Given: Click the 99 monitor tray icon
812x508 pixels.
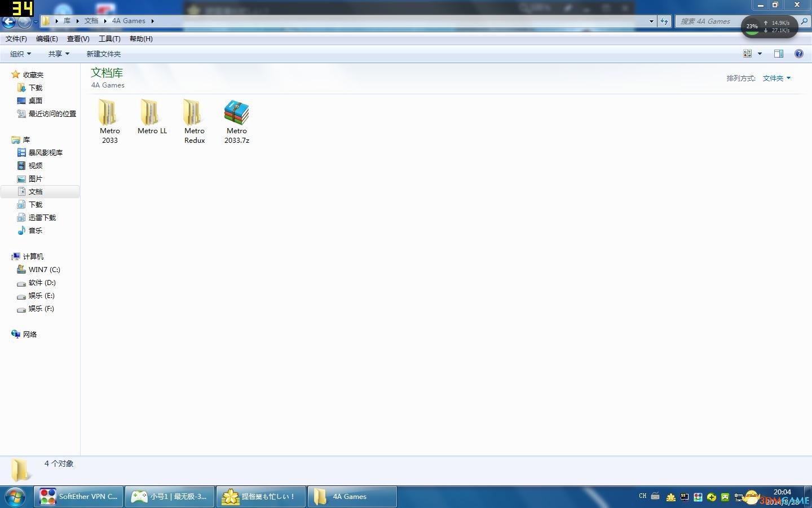Looking at the screenshot, I should coord(685,497).
